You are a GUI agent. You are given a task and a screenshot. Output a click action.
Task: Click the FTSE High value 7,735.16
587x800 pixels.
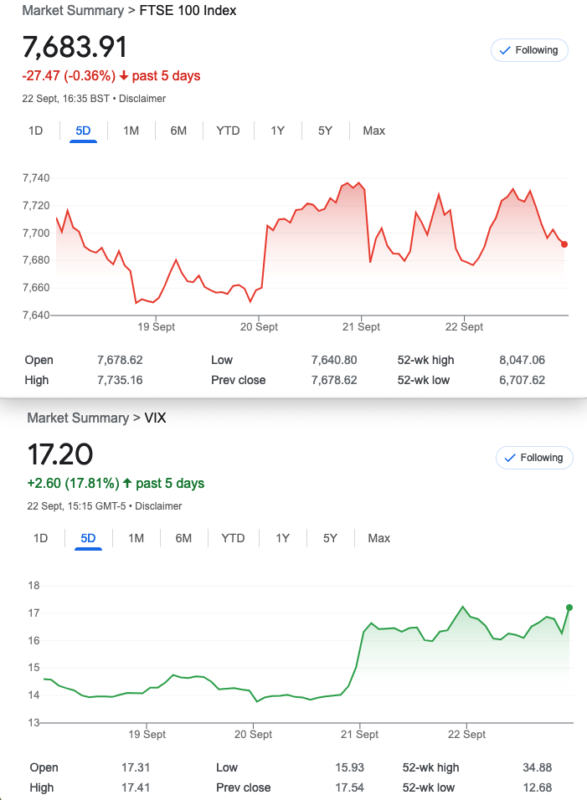tap(120, 380)
